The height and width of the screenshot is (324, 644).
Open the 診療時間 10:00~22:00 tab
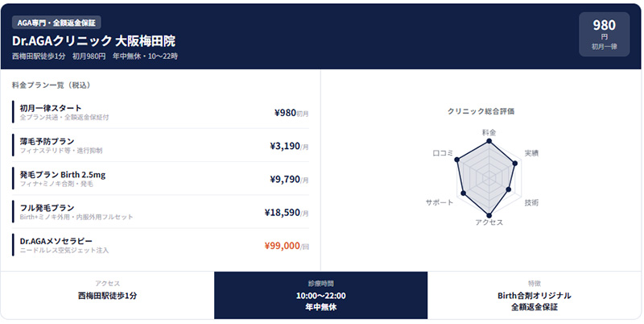(x=320, y=296)
